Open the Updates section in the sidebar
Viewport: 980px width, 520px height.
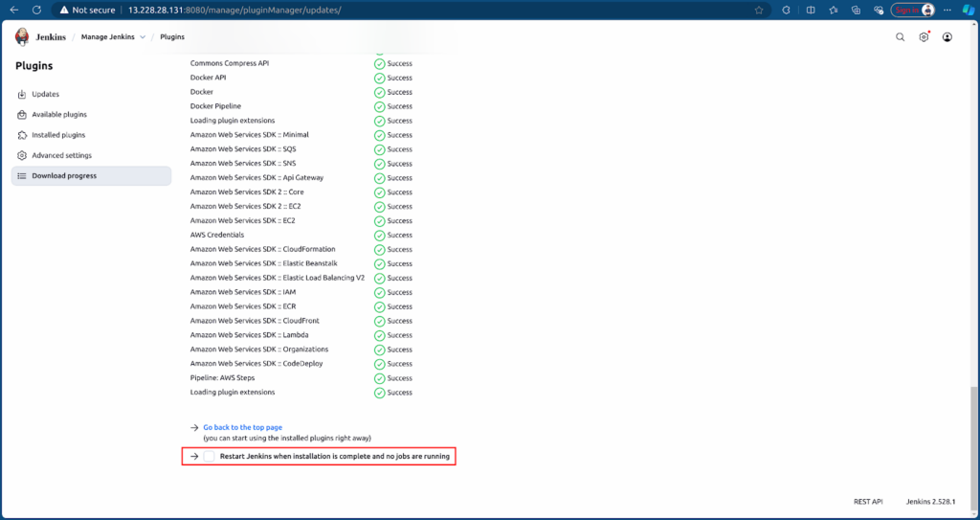click(45, 94)
